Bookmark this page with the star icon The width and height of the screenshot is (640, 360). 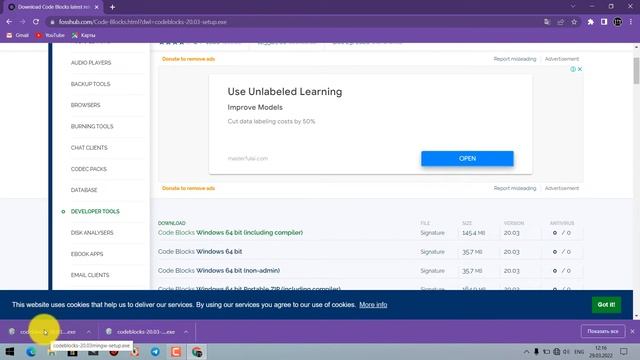pos(574,22)
